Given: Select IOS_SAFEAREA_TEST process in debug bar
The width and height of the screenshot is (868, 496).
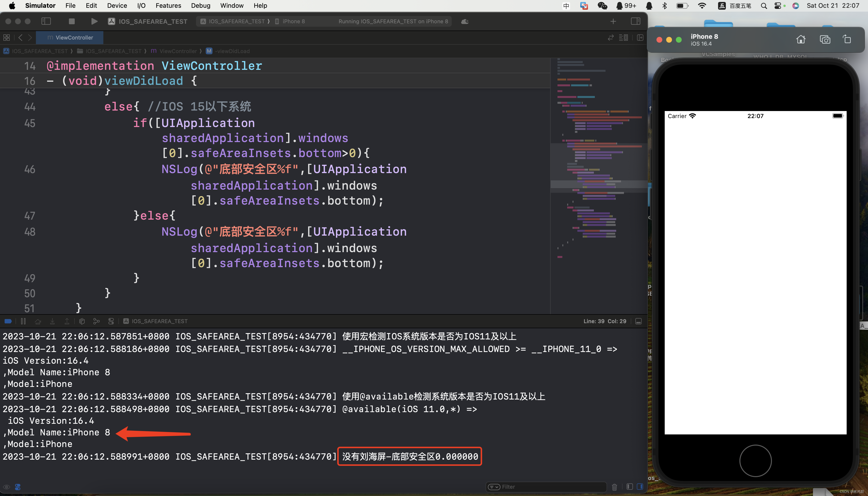Looking at the screenshot, I should [x=156, y=321].
